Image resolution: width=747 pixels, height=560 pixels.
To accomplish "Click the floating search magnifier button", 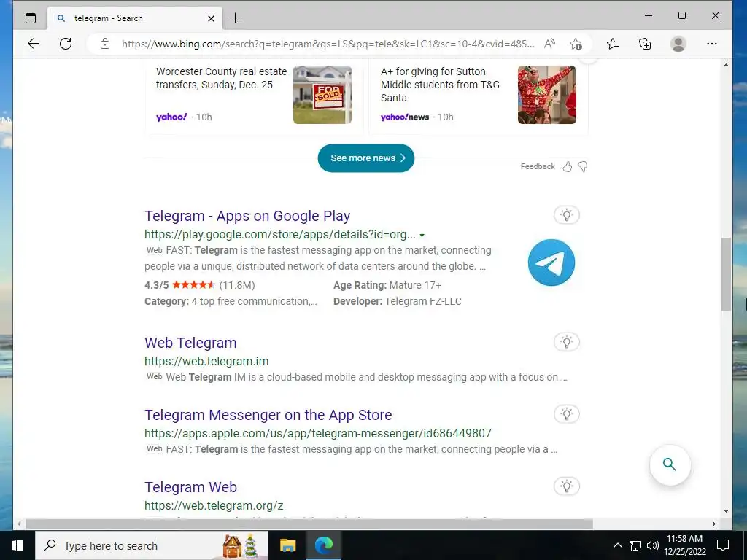I will coord(670,464).
